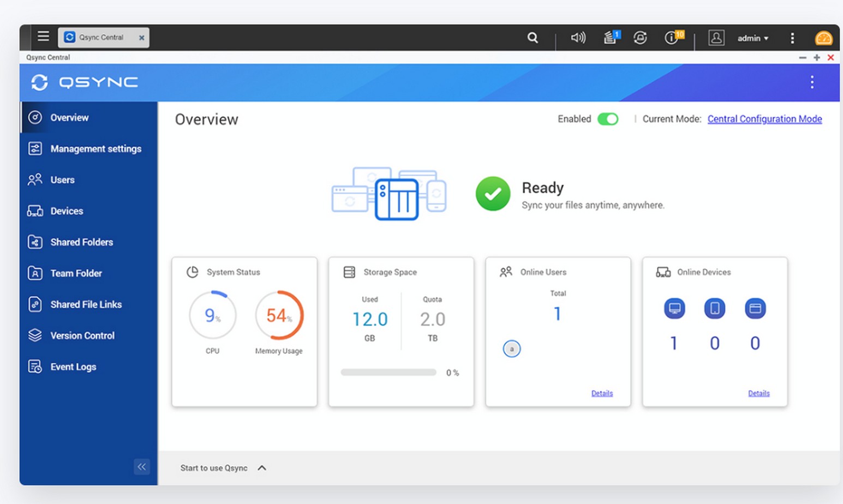The image size is (843, 504).
Task: Open the top bar more options menu
Action: pyautogui.click(x=792, y=38)
